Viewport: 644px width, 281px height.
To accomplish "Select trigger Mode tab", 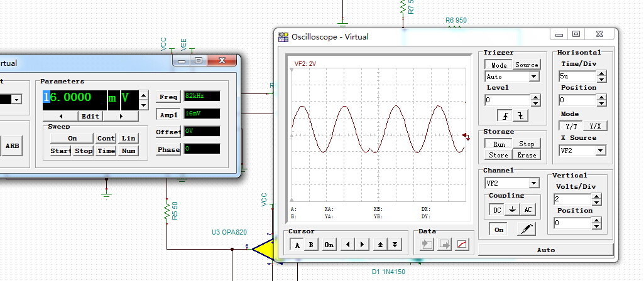I will click(x=499, y=65).
